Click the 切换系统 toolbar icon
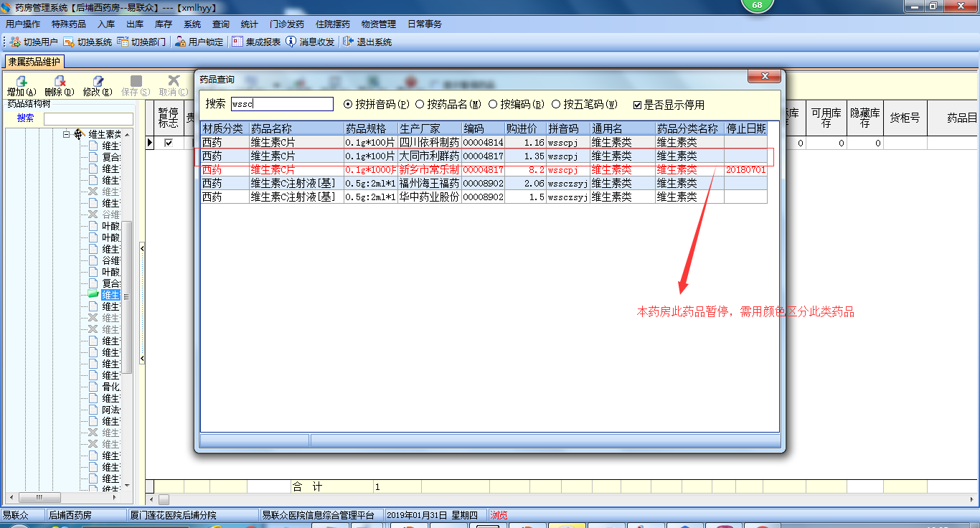This screenshot has height=528, width=980. click(x=69, y=42)
